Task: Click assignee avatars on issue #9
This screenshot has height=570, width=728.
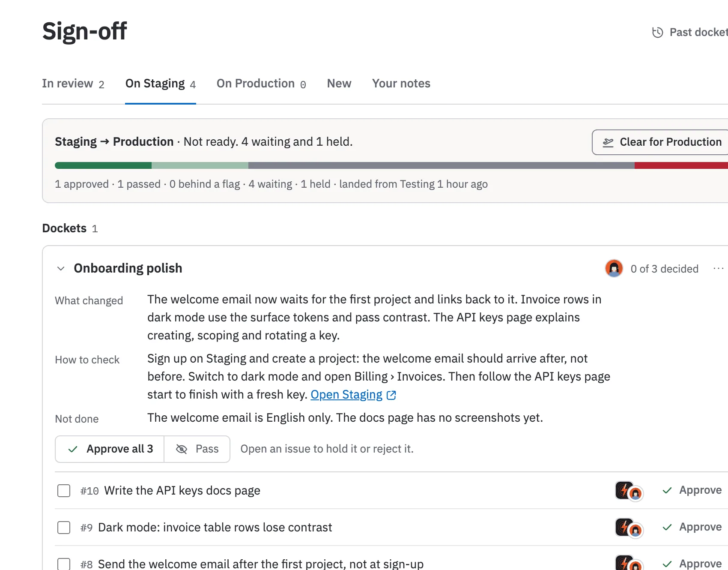Action: pos(629,528)
